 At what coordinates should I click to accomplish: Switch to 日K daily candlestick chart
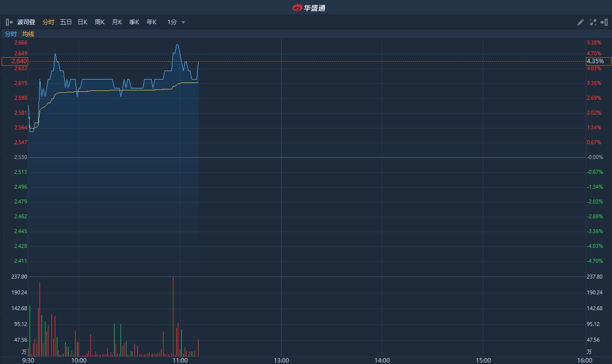click(x=82, y=22)
